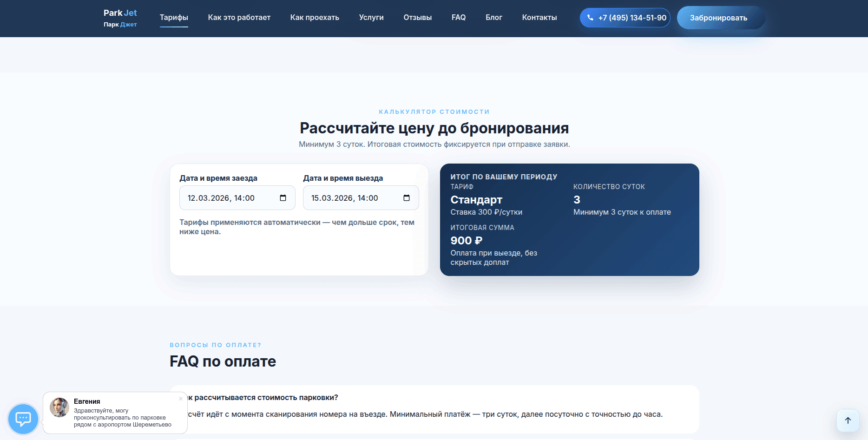The image size is (868, 440).
Task: Edit the Дата и время заезда field
Action: point(228,198)
